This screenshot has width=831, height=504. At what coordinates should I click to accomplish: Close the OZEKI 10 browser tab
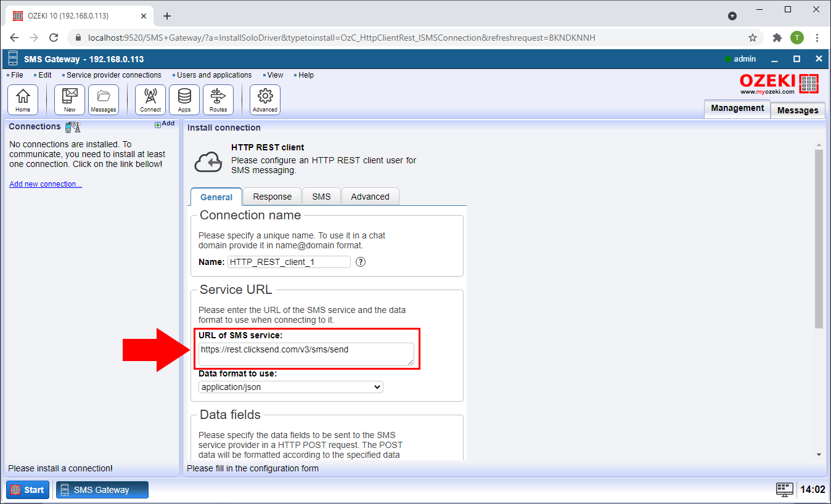(142, 16)
